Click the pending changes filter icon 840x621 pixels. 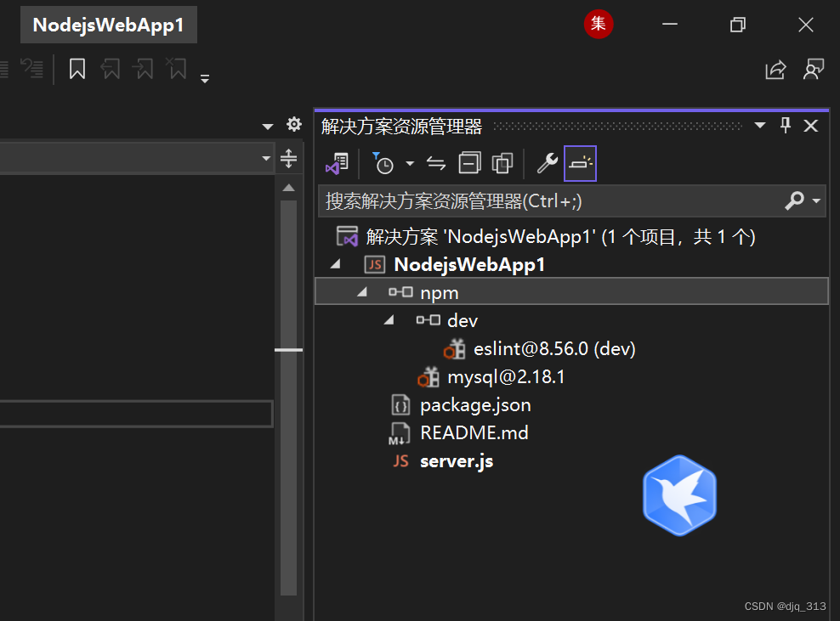(x=383, y=163)
